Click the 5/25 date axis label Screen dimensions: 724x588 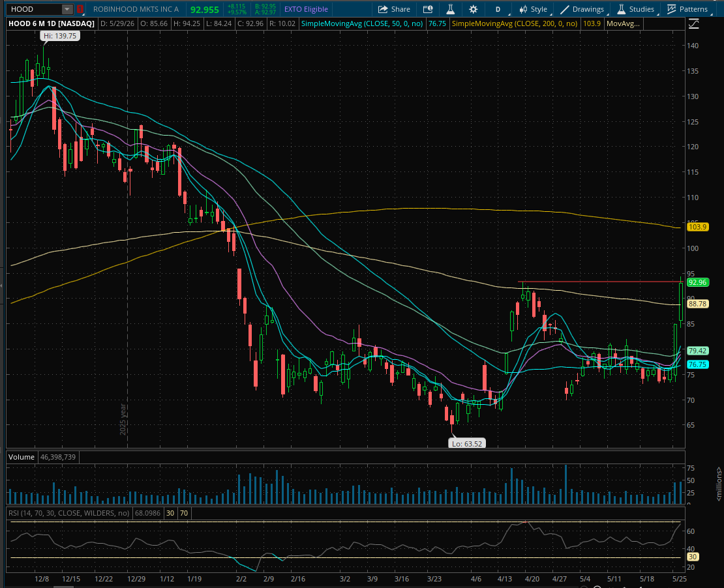(x=679, y=579)
